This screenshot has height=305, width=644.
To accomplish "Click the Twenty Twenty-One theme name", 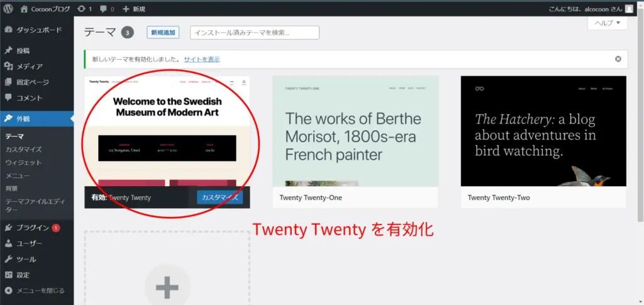I will [311, 198].
